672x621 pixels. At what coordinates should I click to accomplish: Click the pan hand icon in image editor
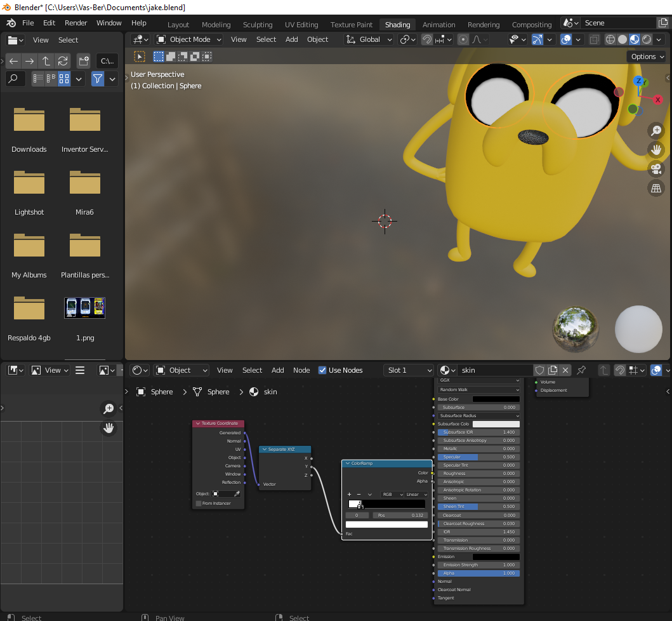tap(109, 427)
